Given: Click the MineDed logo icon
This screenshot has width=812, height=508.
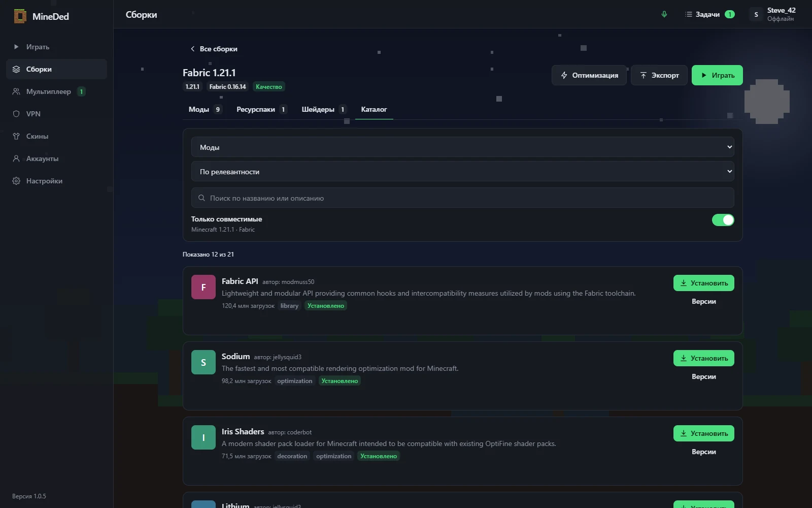Looking at the screenshot, I should coord(20,16).
